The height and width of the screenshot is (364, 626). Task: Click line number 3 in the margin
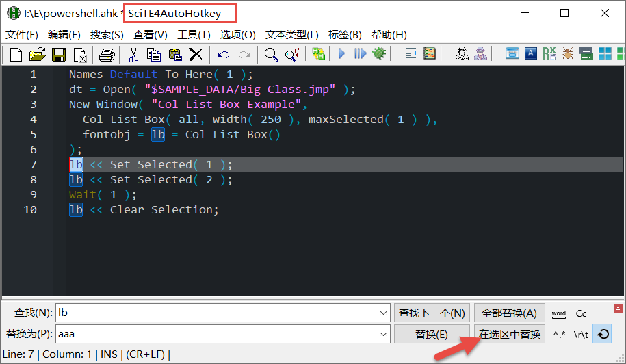[34, 105]
